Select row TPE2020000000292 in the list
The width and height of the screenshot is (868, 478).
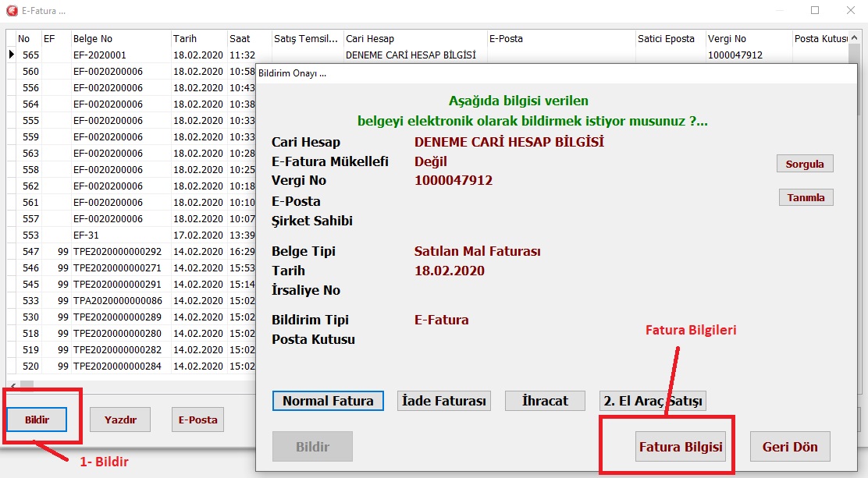tap(117, 252)
